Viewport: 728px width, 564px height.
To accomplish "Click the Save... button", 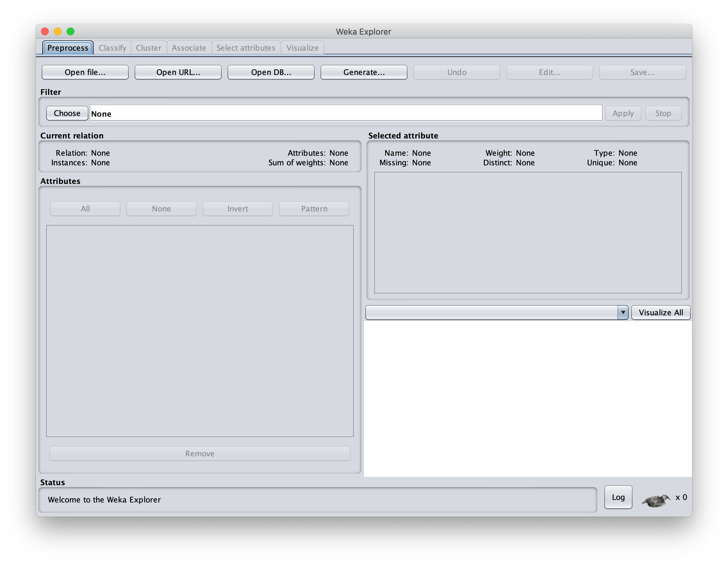I will pos(642,72).
